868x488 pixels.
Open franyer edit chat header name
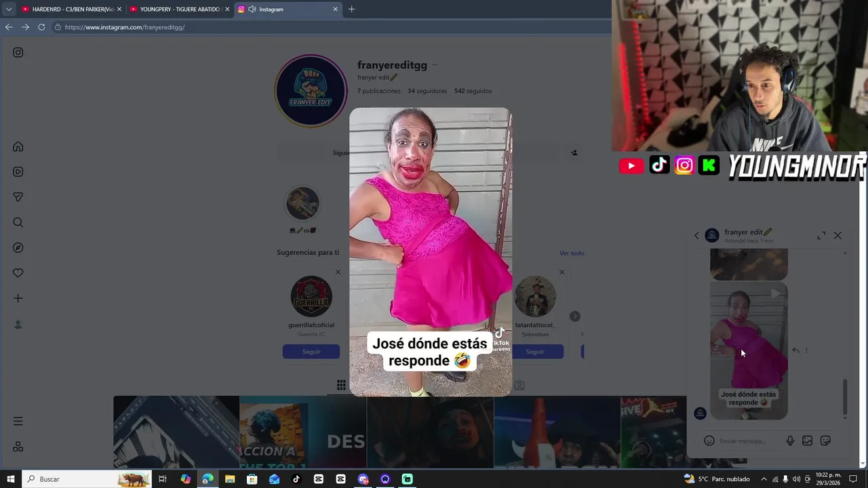click(748, 232)
